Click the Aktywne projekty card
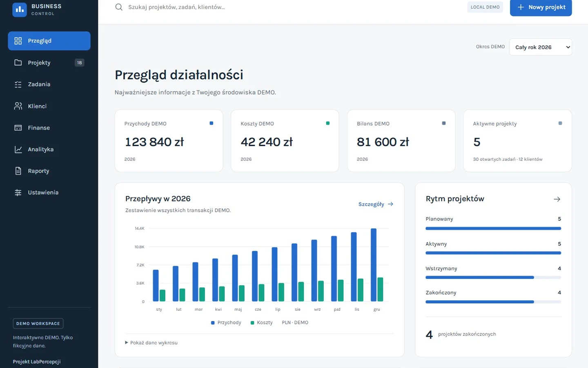The height and width of the screenshot is (368, 588). [517, 141]
